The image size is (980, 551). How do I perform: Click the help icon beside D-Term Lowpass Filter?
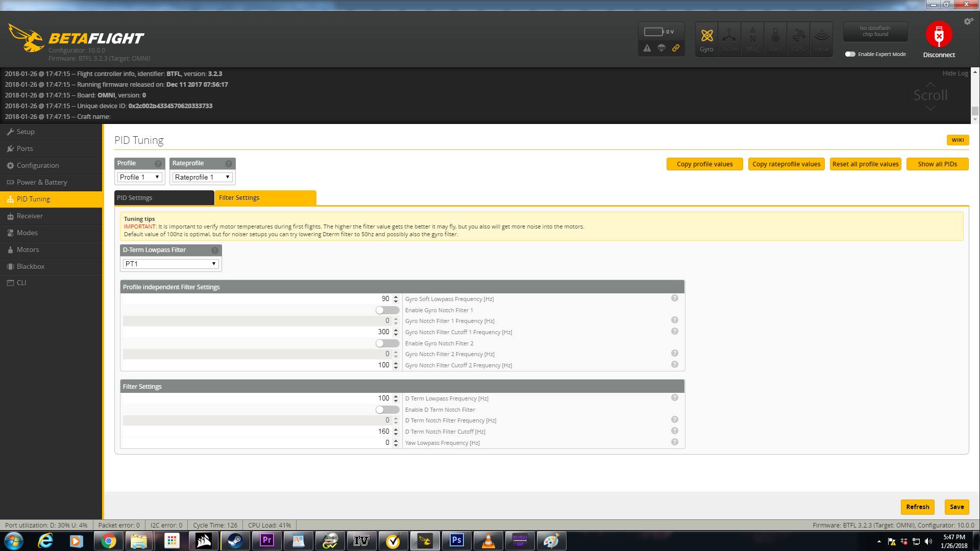click(x=215, y=251)
